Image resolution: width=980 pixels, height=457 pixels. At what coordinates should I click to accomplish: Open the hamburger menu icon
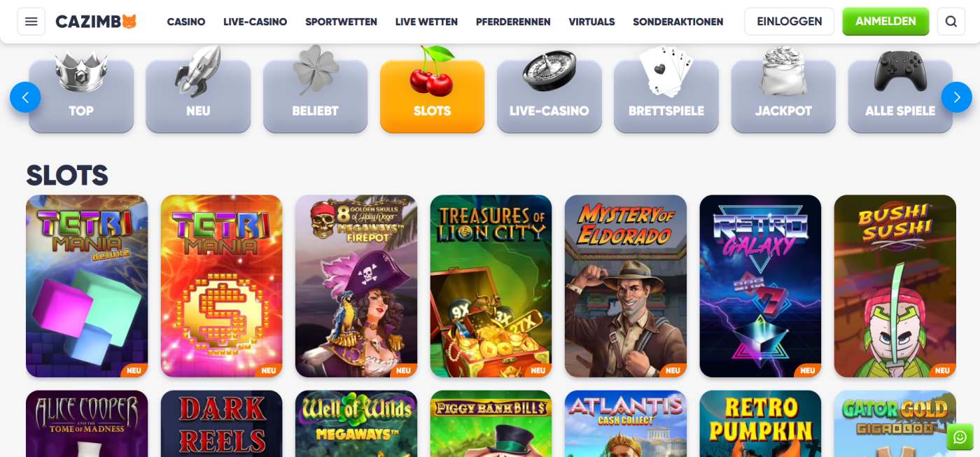click(x=31, y=22)
